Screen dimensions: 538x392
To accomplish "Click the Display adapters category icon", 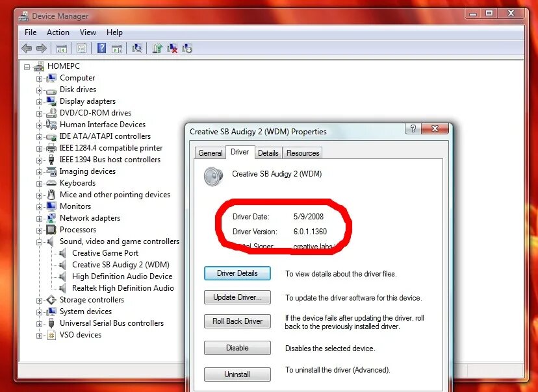I will (51, 101).
